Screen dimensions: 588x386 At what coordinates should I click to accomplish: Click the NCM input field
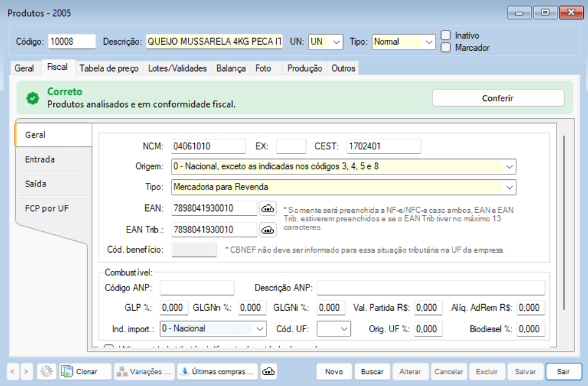[208, 146]
